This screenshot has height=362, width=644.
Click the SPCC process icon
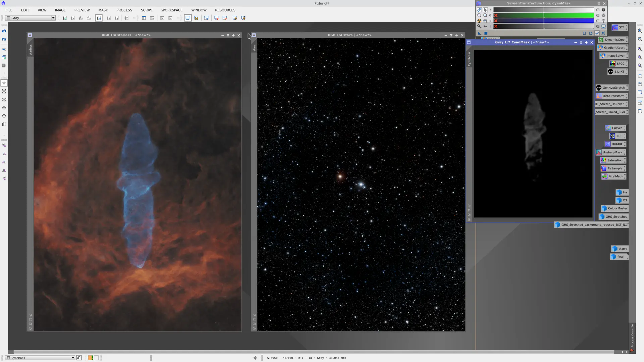(618, 63)
